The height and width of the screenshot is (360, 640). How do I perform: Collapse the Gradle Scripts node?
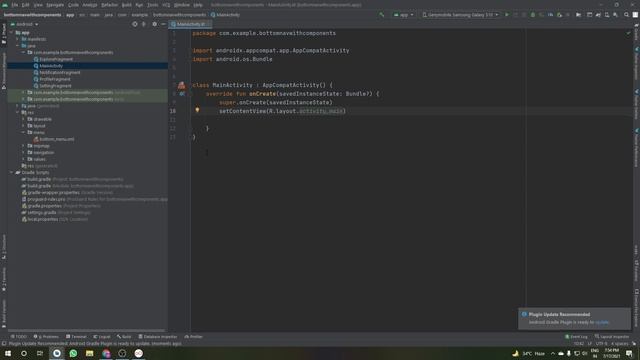(11, 172)
